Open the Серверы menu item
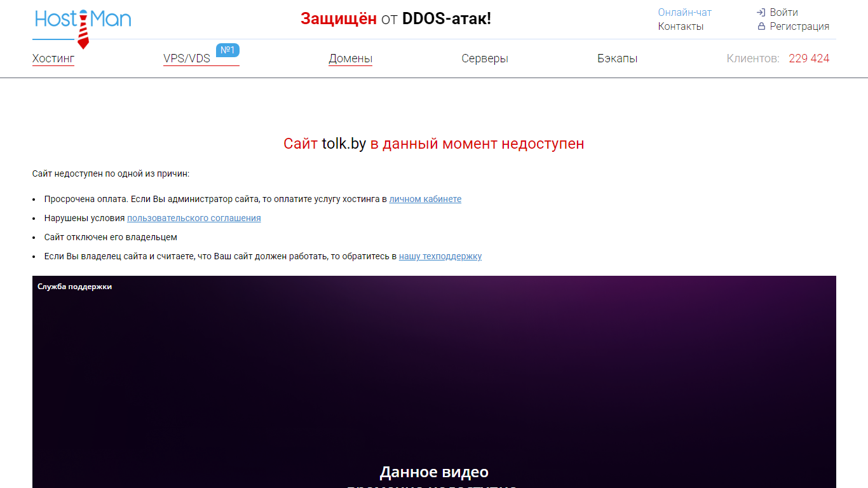Screen dimensions: 868x488 (485, 58)
